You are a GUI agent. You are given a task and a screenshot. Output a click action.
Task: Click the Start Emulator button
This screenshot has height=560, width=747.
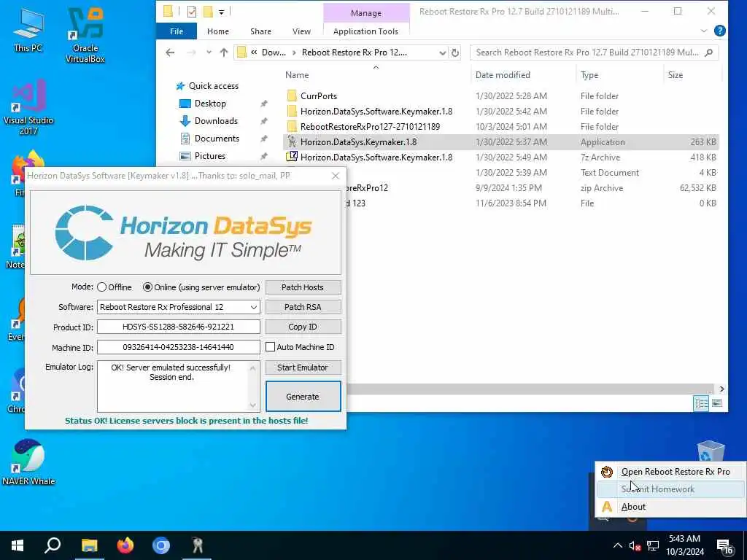303,367
